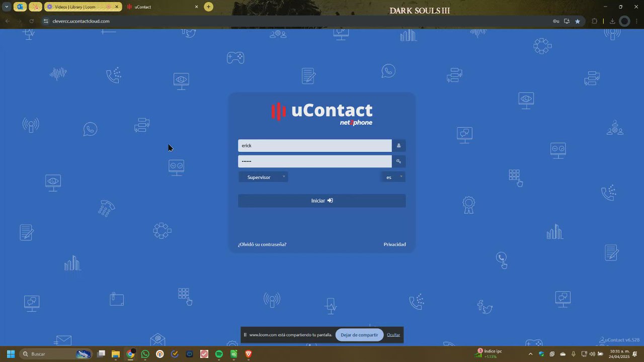Open the tab search dropdown arrow
644x362 pixels.
(x=7, y=7)
